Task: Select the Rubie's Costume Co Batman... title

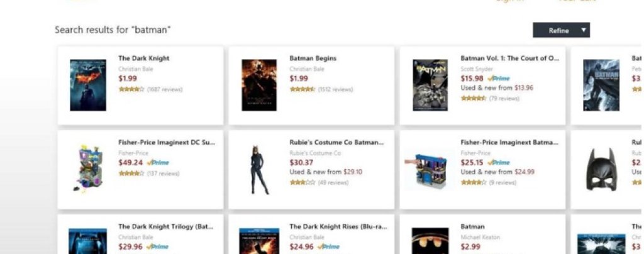Action: [336, 142]
